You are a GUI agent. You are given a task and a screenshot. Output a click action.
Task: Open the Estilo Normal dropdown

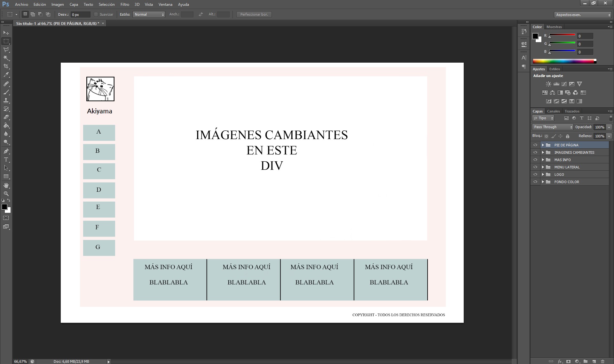[x=149, y=14]
